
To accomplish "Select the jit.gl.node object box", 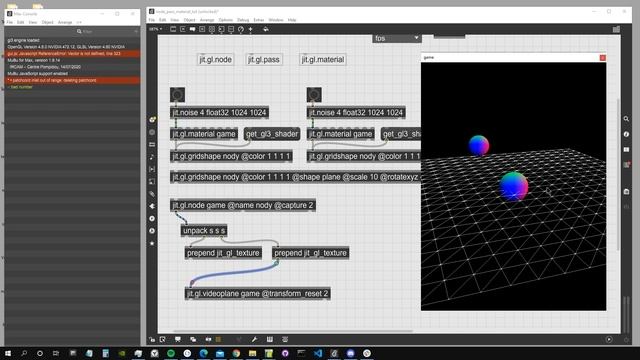I will (x=216, y=60).
